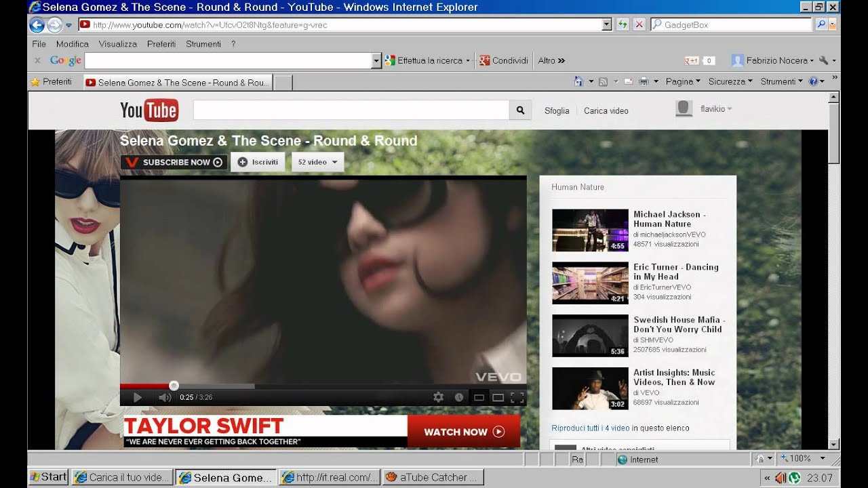868x488 pixels.
Task: Go back with the browser Back arrow
Action: [x=37, y=25]
